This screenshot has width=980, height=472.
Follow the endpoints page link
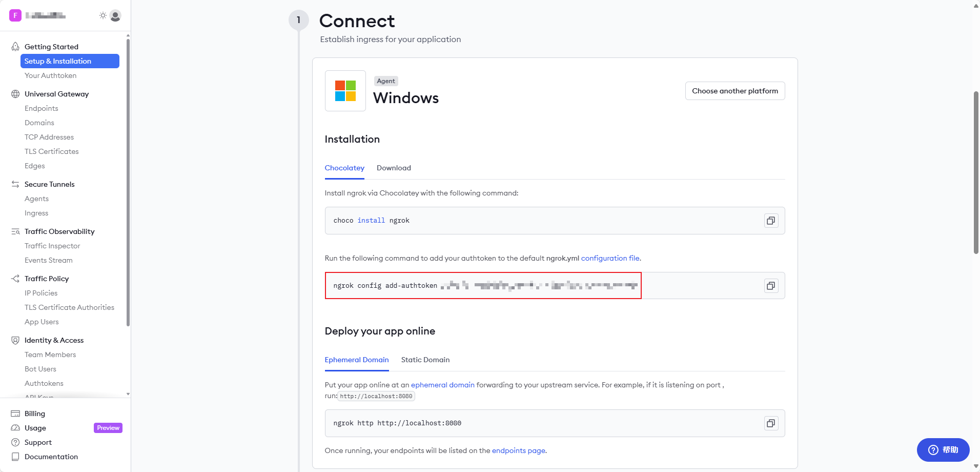(518, 450)
